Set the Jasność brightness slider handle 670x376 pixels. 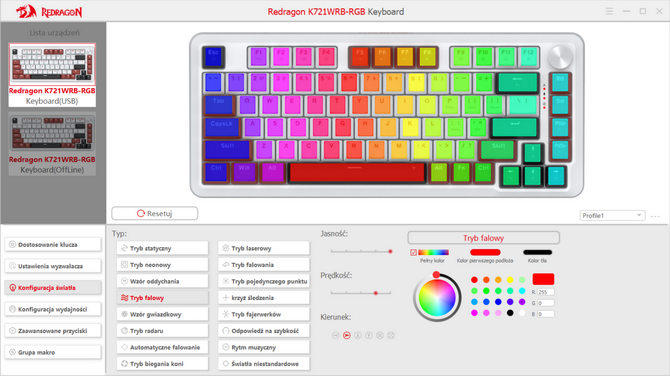point(390,251)
